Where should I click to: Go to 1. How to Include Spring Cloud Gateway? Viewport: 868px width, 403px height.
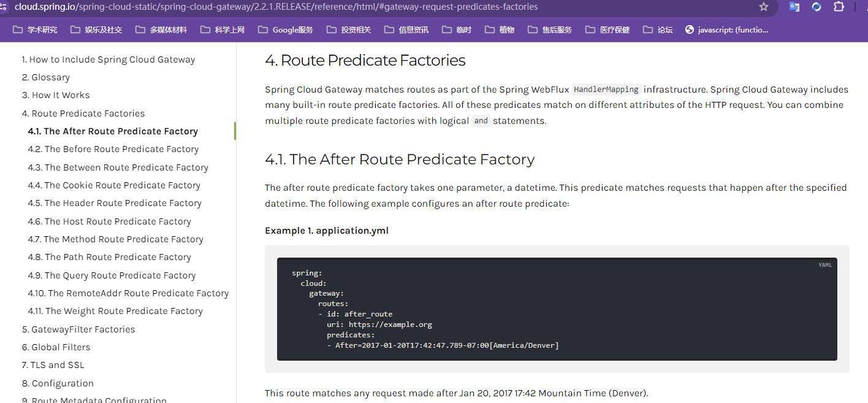click(108, 59)
